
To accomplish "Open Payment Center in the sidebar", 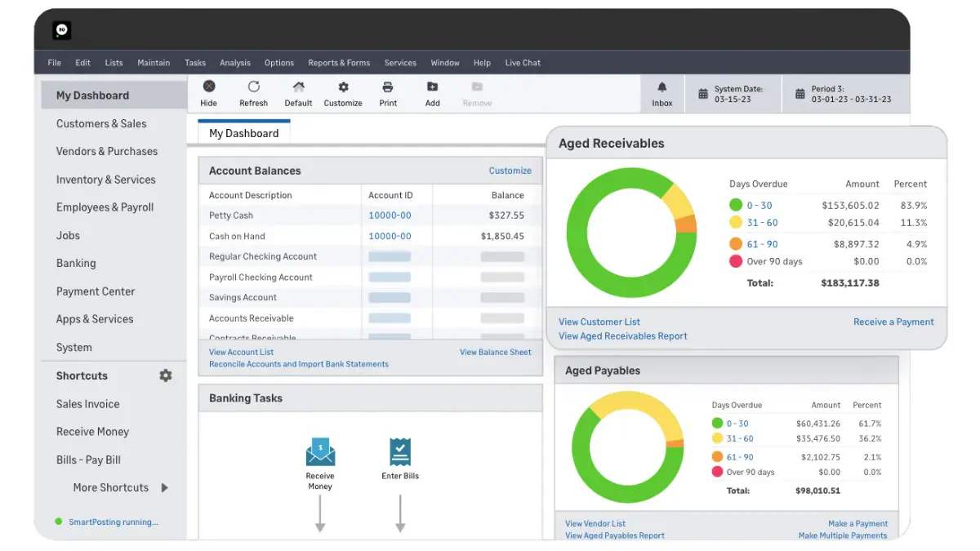I will pos(96,291).
